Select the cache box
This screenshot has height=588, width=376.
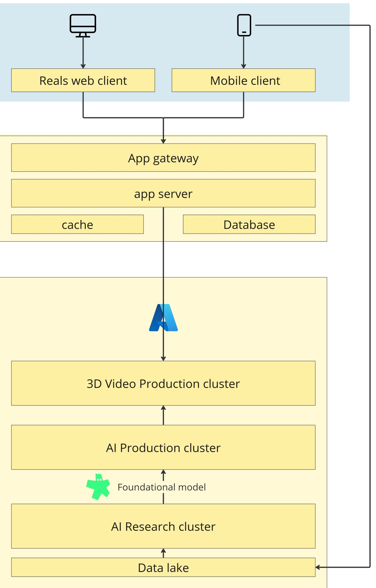coord(77,224)
